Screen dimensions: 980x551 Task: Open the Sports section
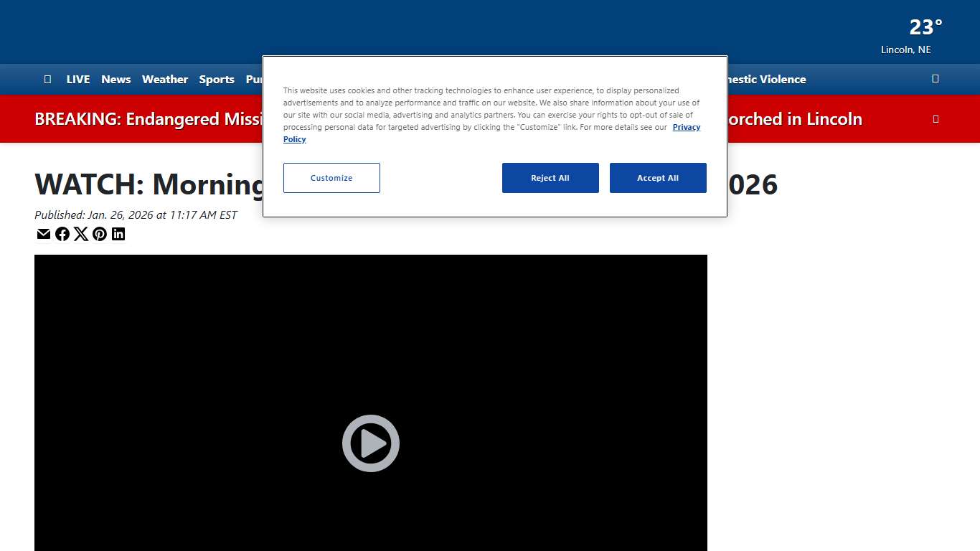tap(217, 80)
